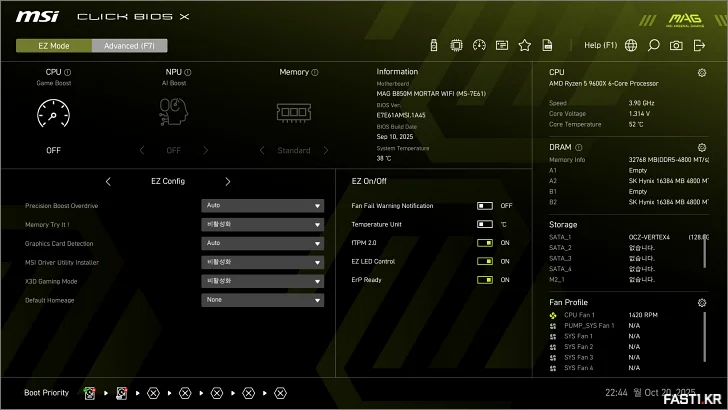The height and width of the screenshot is (410, 728).
Task: Click the SATA_1 OCZ-VERTEX4 storage entry
Action: [x=628, y=237]
